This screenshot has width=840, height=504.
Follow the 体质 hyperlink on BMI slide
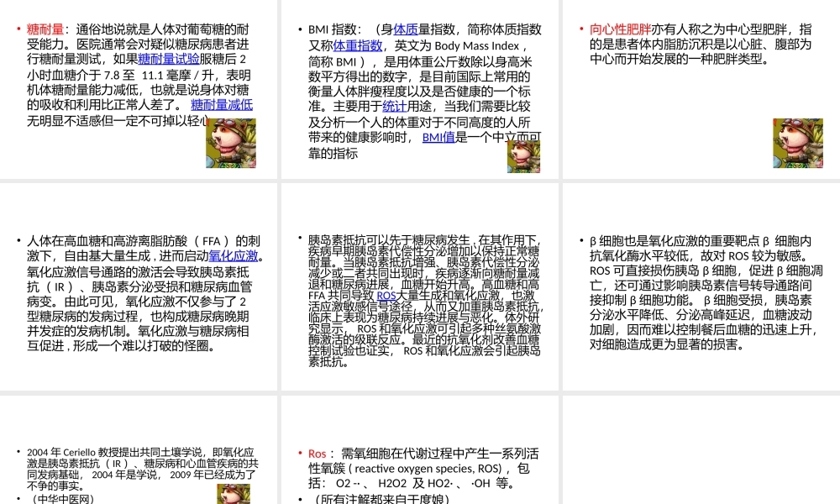point(405,29)
